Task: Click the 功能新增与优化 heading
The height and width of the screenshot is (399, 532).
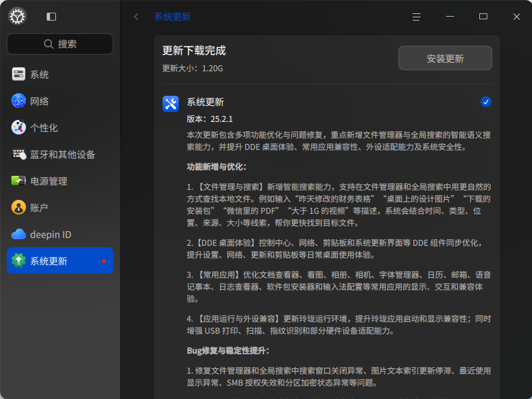Action: [217, 167]
